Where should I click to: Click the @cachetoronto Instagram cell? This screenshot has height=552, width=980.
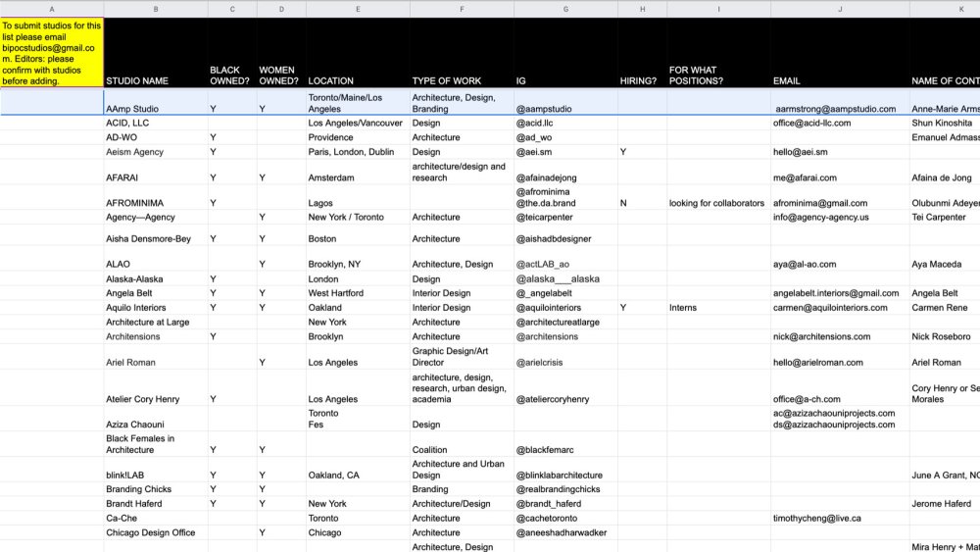565,518
